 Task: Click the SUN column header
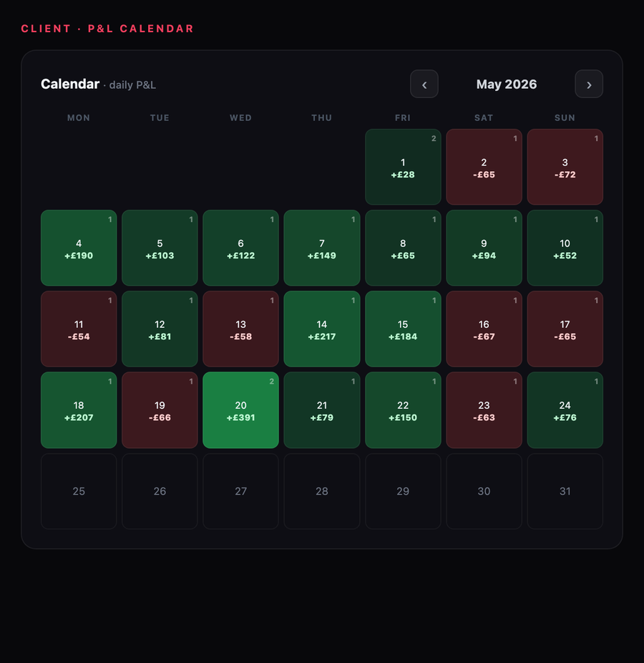(x=565, y=117)
